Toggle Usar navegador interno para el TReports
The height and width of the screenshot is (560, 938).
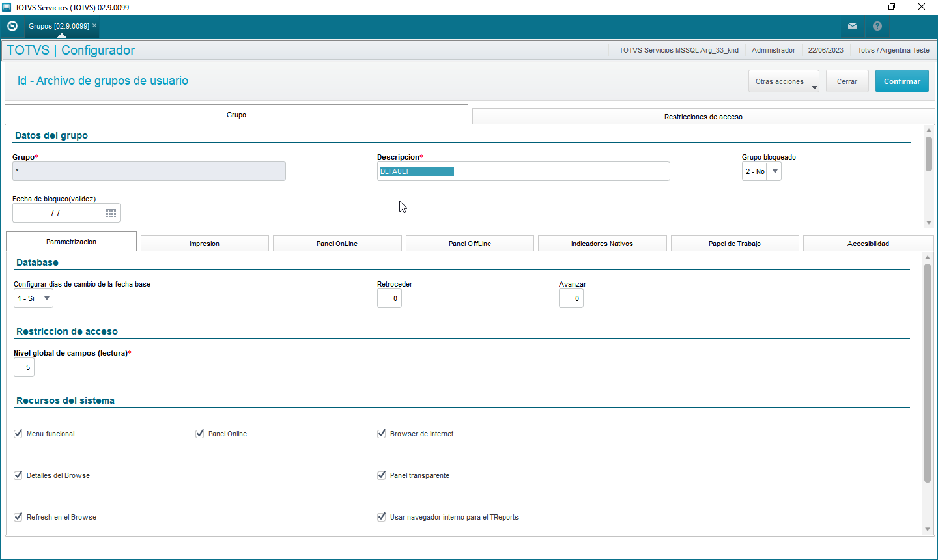382,517
